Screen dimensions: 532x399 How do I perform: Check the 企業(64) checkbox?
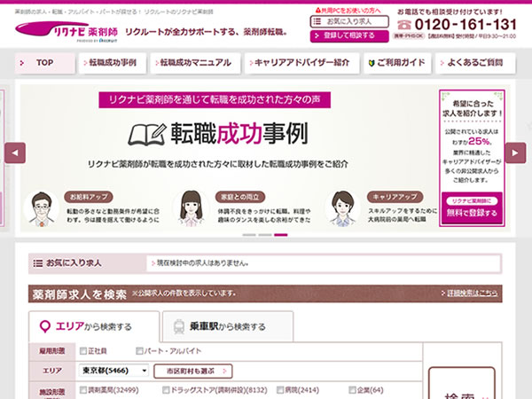pos(353,390)
